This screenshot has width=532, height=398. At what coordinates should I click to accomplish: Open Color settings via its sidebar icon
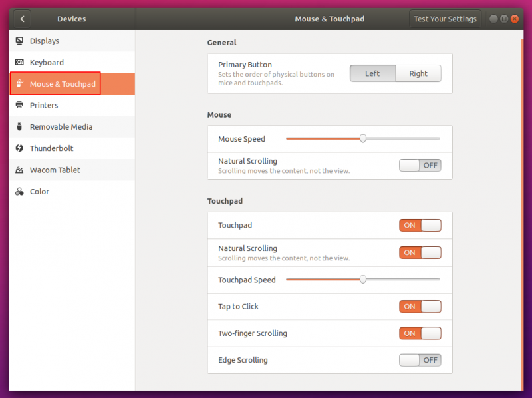tap(19, 191)
